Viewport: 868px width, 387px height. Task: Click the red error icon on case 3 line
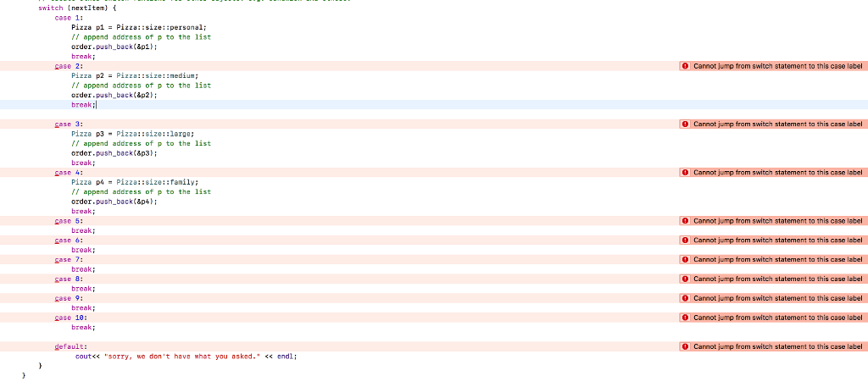point(685,124)
